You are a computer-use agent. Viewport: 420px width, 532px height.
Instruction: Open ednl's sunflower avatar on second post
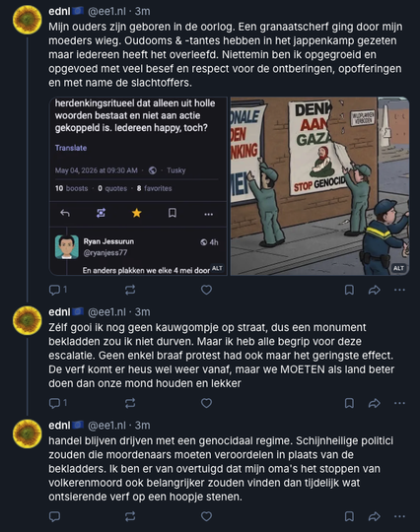(28, 320)
